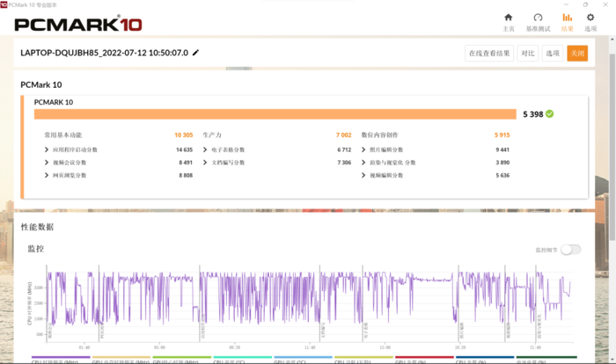Click the score value 7 306

point(344,163)
